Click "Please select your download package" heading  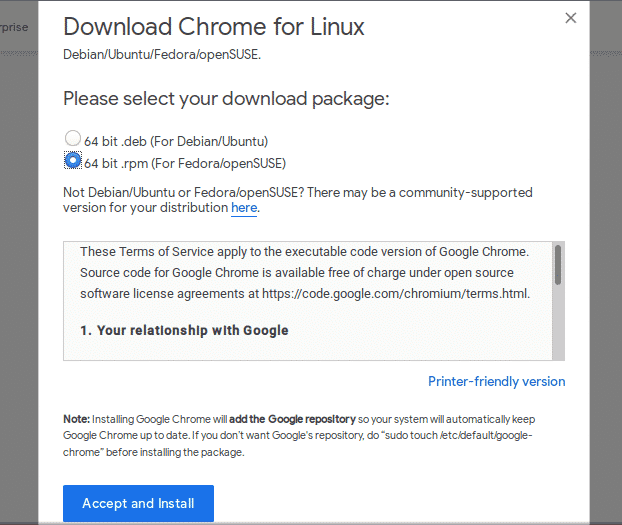coord(225,99)
